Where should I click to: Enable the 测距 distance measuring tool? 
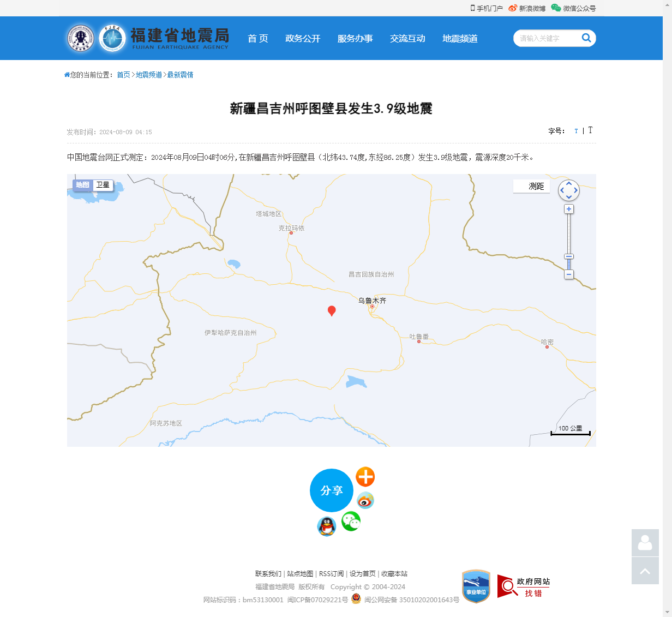point(531,186)
